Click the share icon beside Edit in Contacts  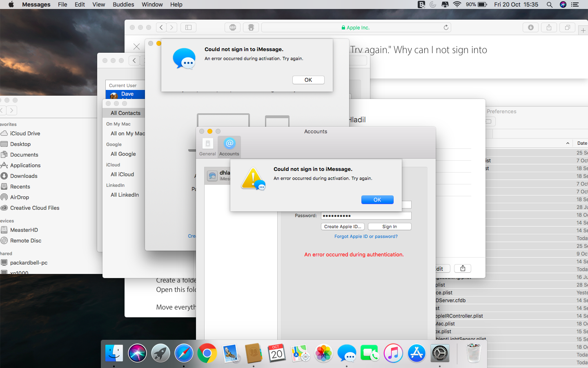(463, 268)
